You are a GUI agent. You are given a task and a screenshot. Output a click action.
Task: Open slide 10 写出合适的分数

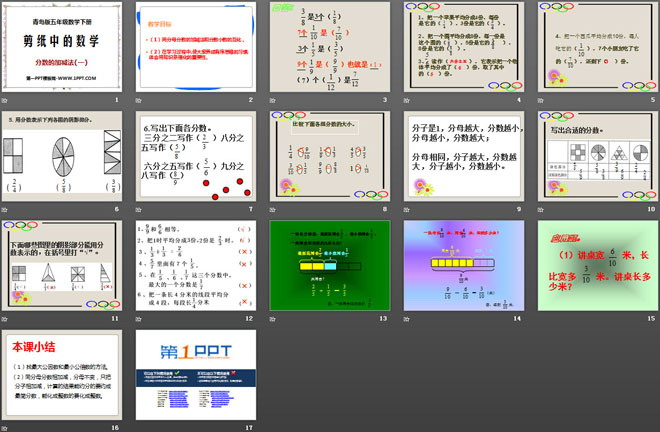(593, 156)
